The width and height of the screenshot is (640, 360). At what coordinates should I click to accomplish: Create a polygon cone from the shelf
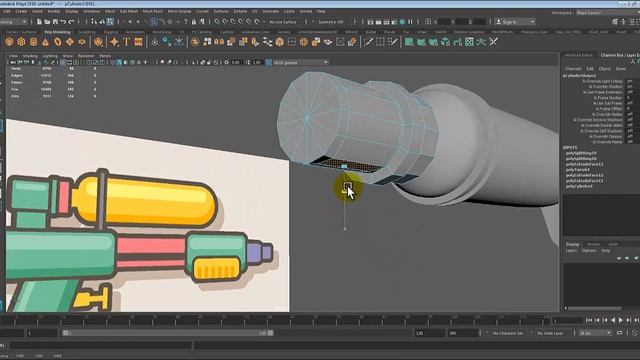tap(45, 42)
